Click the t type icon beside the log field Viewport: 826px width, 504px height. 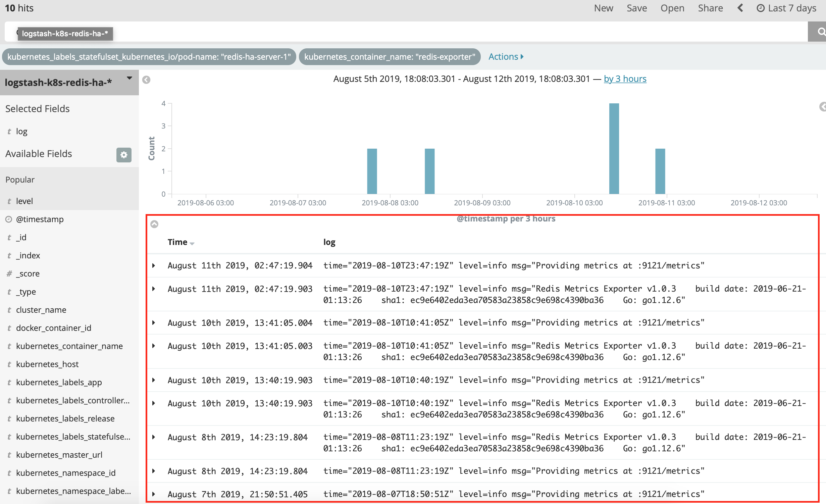(x=9, y=131)
